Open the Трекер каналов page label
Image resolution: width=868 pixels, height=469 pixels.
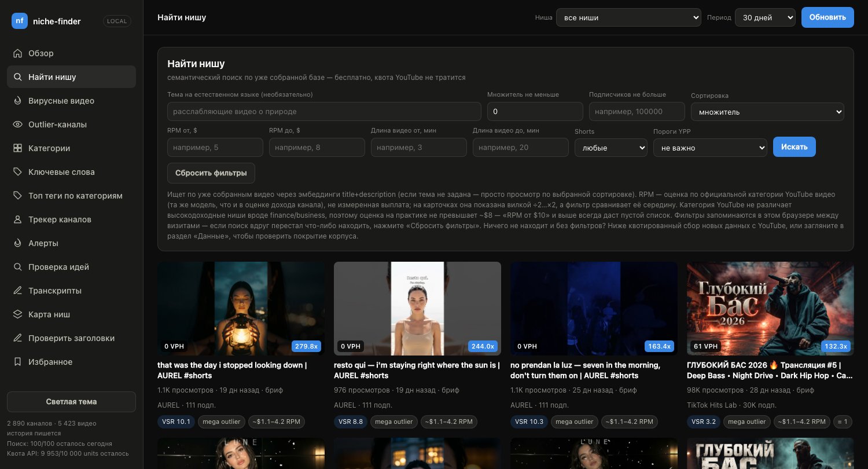[x=60, y=219]
